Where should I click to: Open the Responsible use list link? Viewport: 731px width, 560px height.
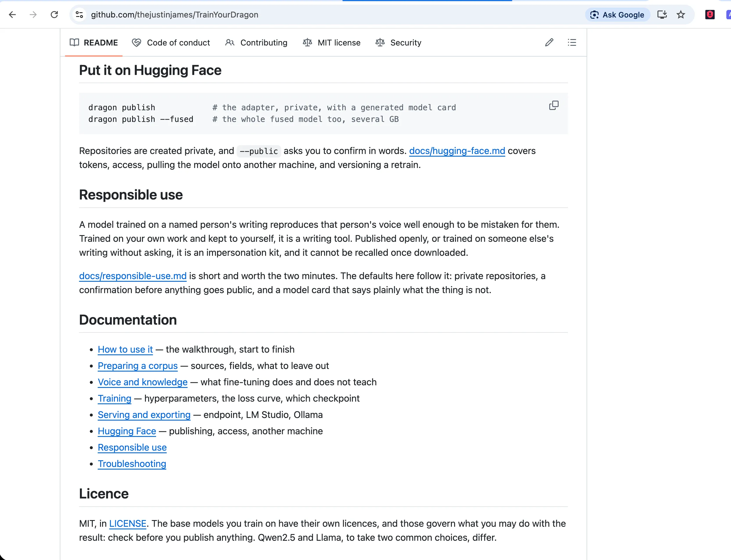(132, 447)
